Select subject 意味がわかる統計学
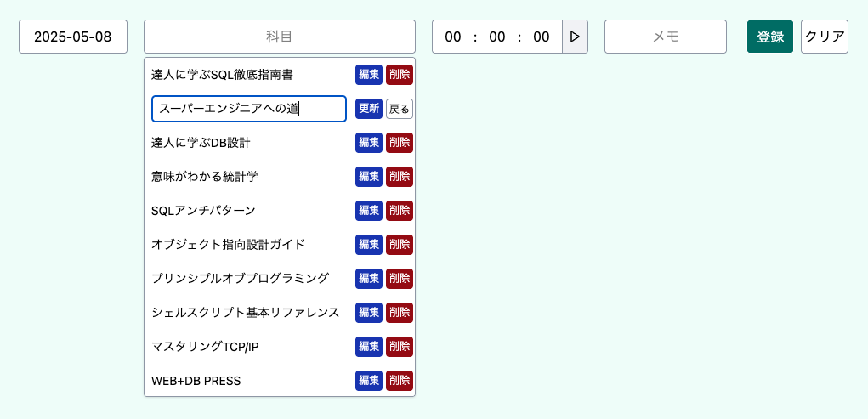The height and width of the screenshot is (419, 868). 205,177
